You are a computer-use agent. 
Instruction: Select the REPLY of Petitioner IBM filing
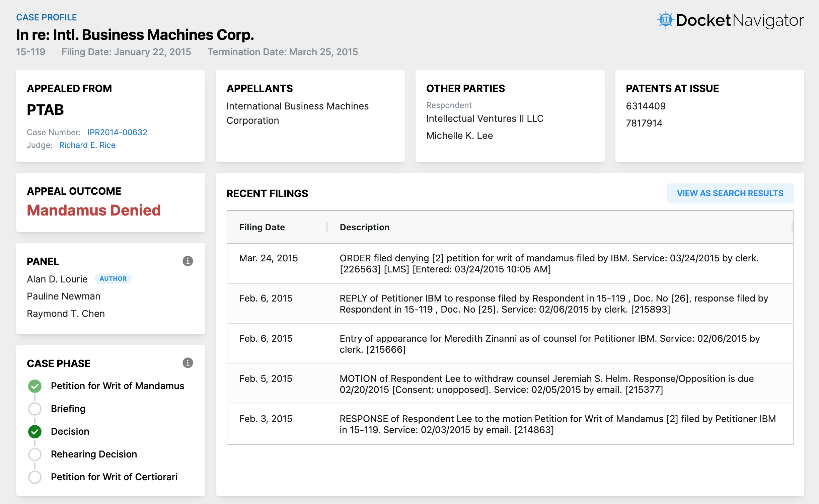point(510,304)
